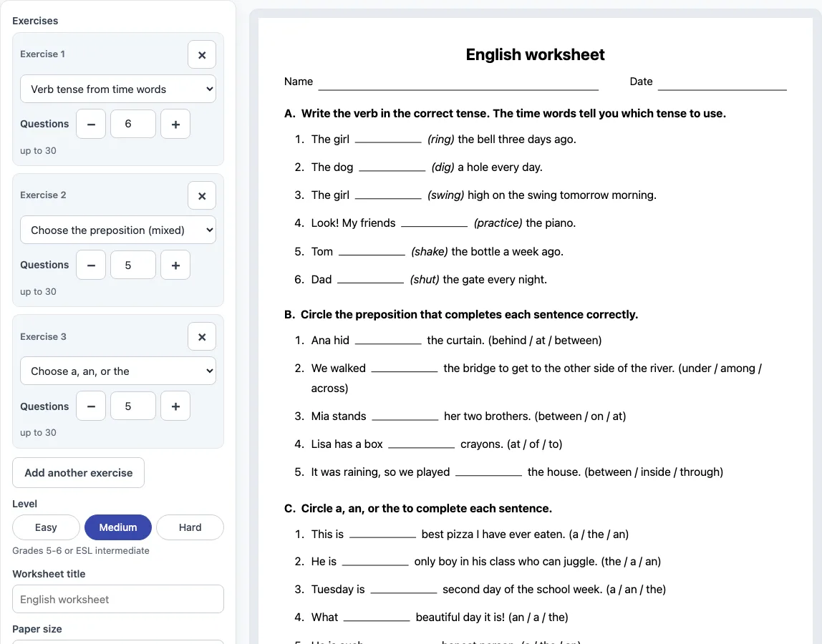
Task: Select the Medium level
Action: (118, 527)
